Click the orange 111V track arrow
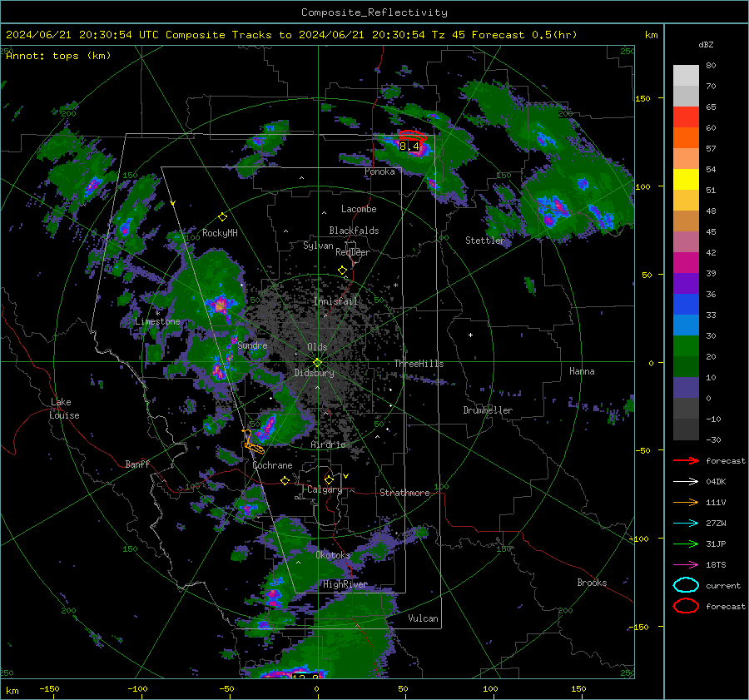 [686, 502]
